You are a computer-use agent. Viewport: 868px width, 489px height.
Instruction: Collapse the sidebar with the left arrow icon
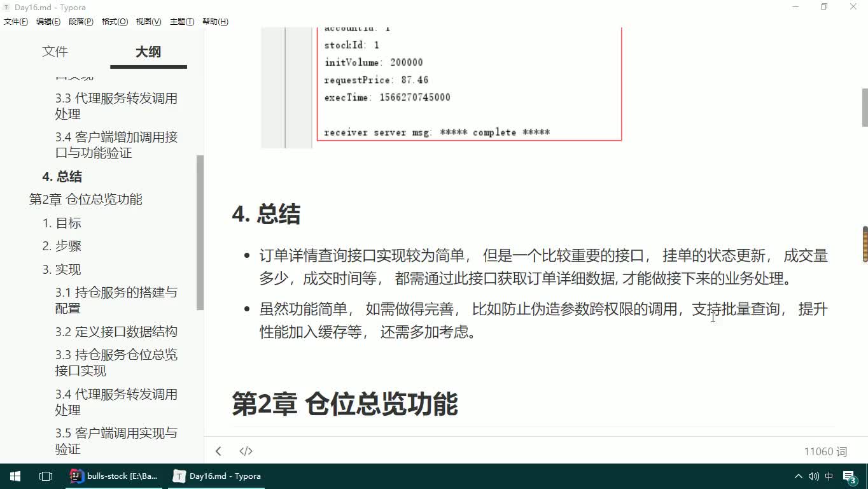click(x=218, y=451)
